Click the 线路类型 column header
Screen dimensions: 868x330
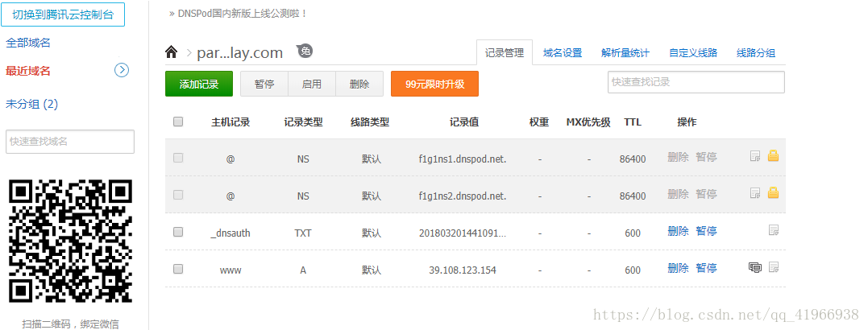(x=371, y=122)
